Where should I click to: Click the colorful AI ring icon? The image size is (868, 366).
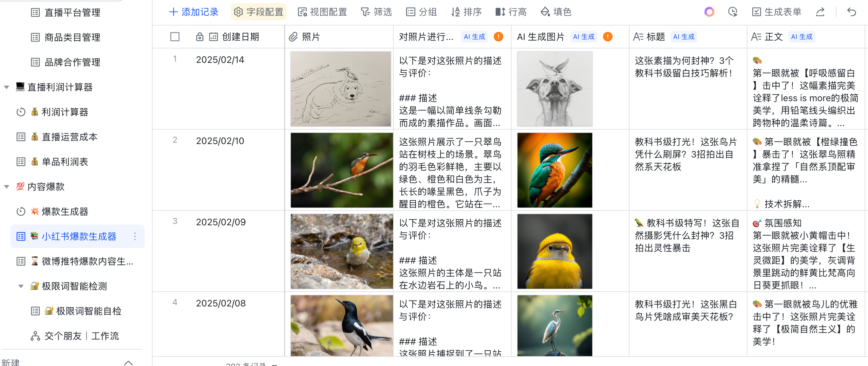[709, 12]
